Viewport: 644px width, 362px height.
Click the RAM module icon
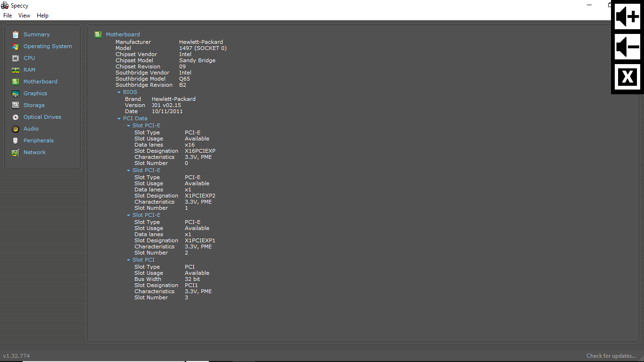pyautogui.click(x=16, y=70)
